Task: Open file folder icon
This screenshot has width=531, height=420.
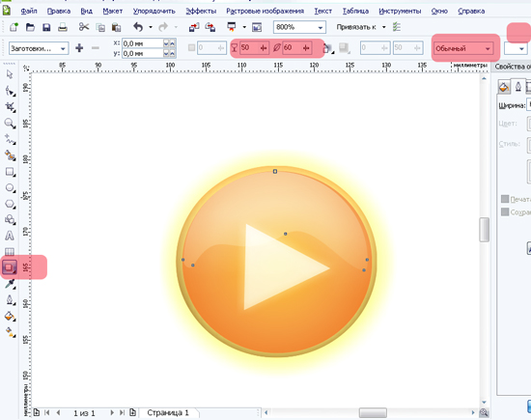Action: point(30,27)
